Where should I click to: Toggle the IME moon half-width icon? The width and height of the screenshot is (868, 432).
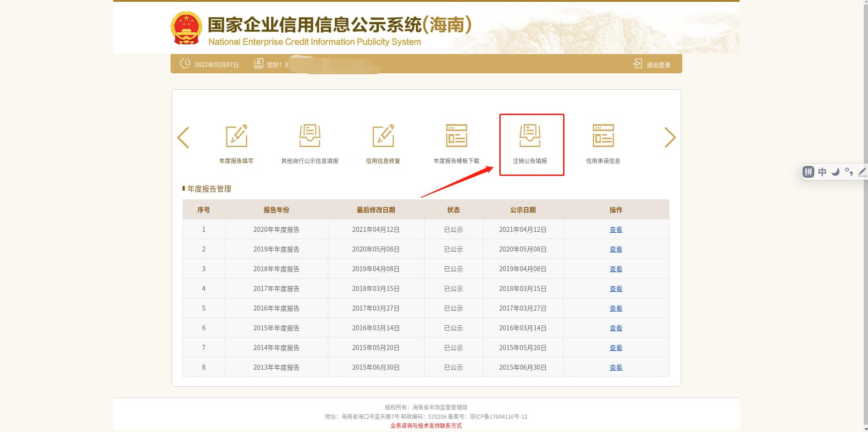[x=835, y=172]
